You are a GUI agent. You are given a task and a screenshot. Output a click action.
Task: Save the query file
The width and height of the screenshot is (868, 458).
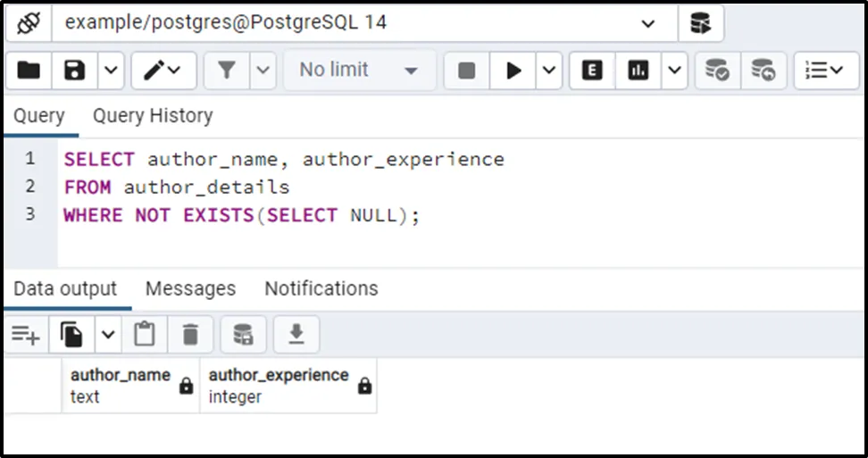coord(75,71)
